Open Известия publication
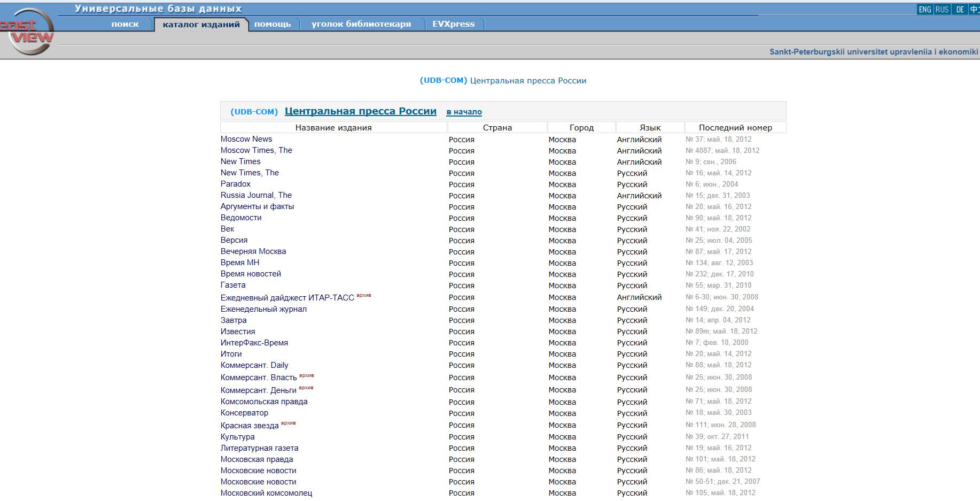 (238, 332)
